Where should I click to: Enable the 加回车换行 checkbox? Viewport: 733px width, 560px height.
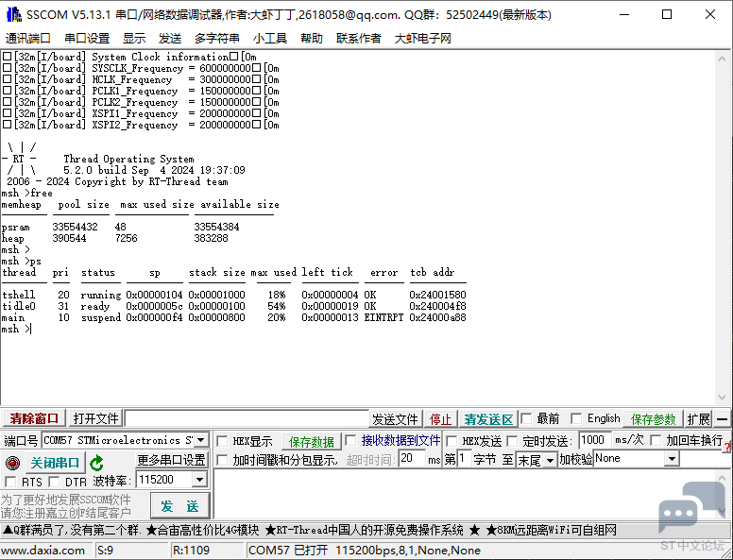pos(656,440)
